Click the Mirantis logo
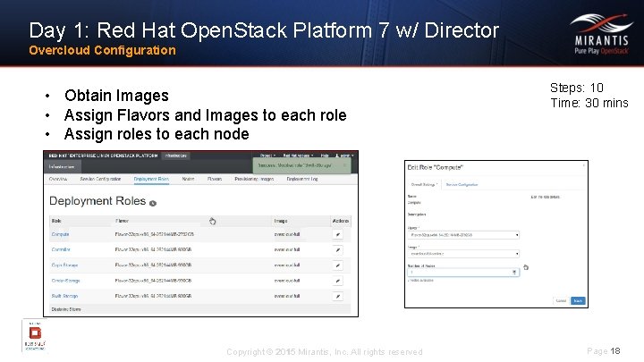 tap(601, 35)
